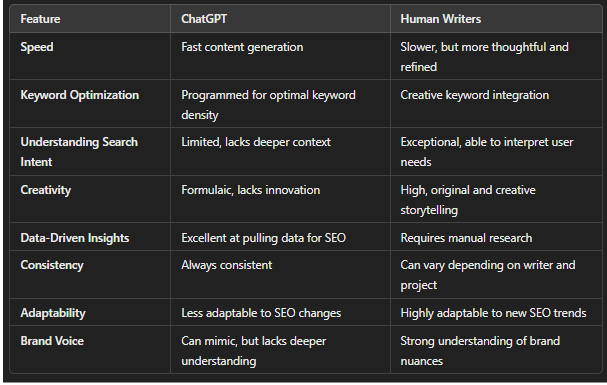
Task: Click Strong understanding of brand nuances
Action: point(480,351)
